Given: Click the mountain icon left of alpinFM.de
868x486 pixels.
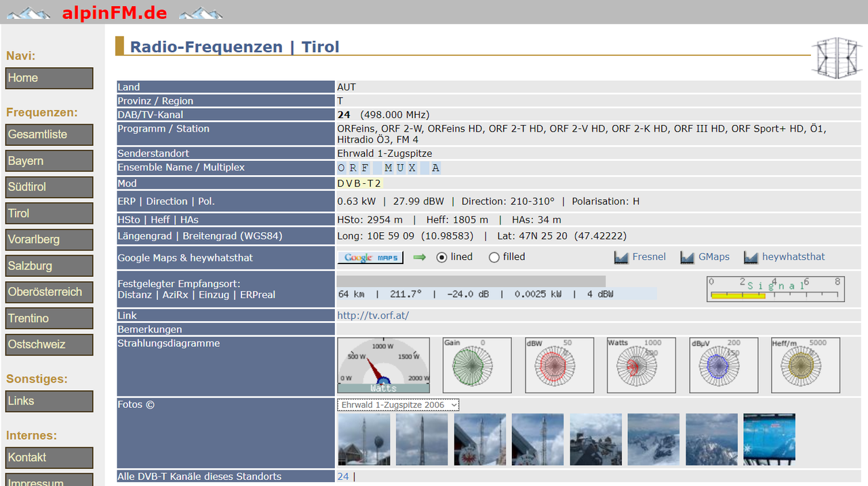Looking at the screenshot, I should point(28,13).
